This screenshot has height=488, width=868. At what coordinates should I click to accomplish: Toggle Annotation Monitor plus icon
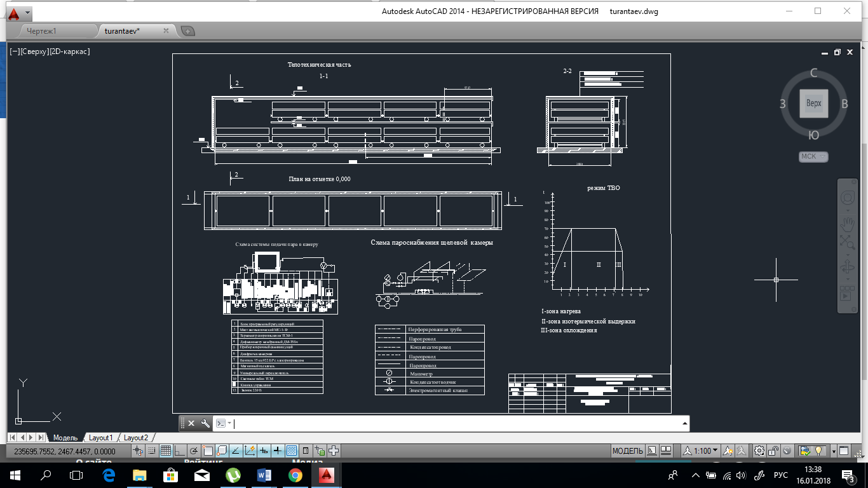pyautogui.click(x=334, y=451)
